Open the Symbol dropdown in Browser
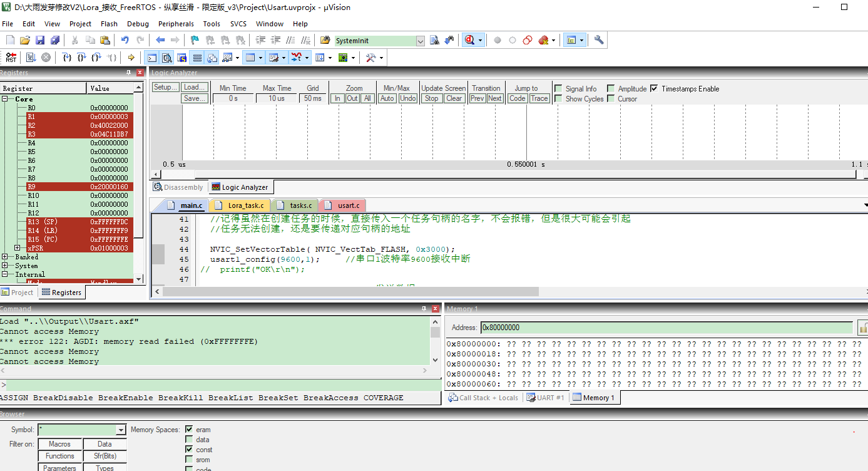The image size is (868, 471). pos(121,430)
